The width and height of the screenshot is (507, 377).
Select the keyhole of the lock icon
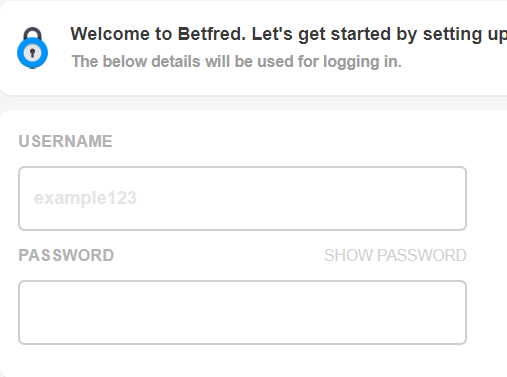(x=32, y=53)
